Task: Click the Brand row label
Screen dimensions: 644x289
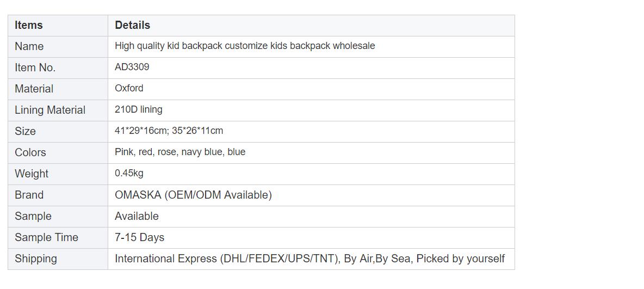Action: 29,195
